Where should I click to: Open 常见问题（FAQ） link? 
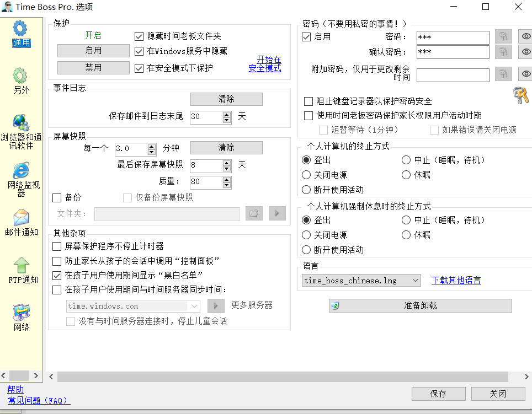pos(39,400)
